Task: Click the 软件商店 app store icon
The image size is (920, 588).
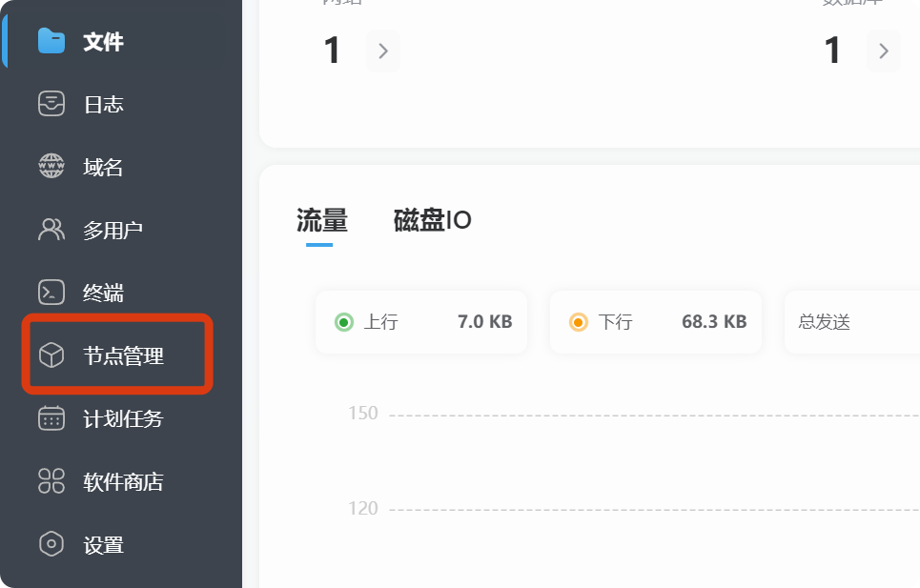Action: [x=51, y=481]
